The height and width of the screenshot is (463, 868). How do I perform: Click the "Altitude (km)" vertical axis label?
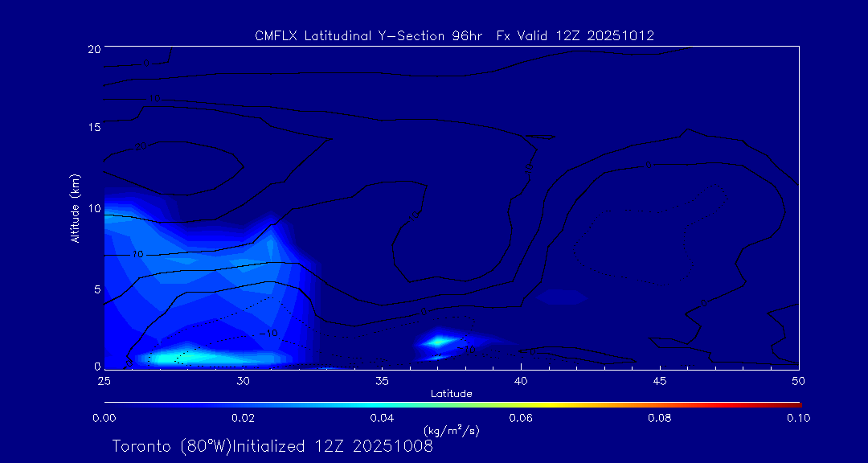click(75, 208)
